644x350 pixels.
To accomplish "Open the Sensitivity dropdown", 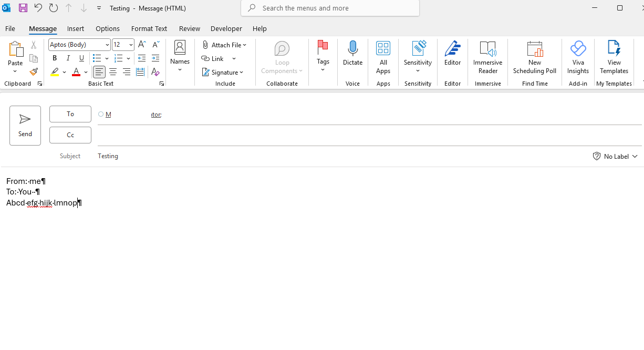I will tap(418, 57).
